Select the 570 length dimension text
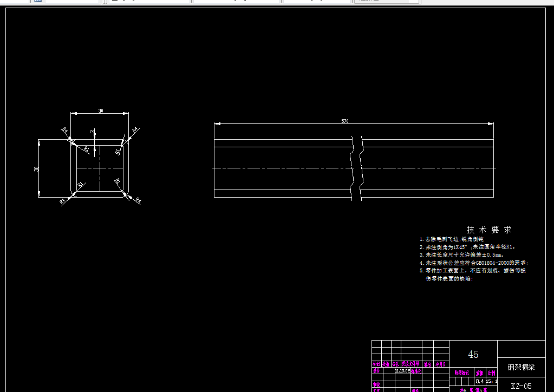Image resolution: width=554 pixels, height=392 pixels. tap(345, 121)
